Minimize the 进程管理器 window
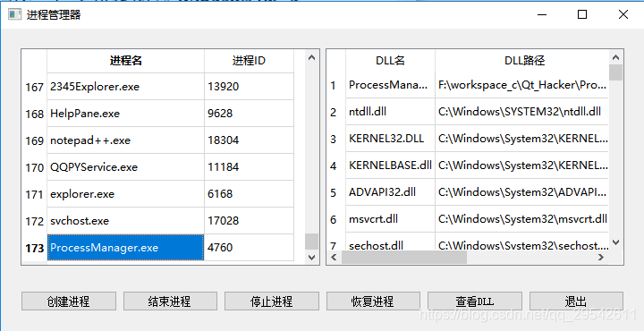Viewport: 644px width, 331px height. point(542,15)
